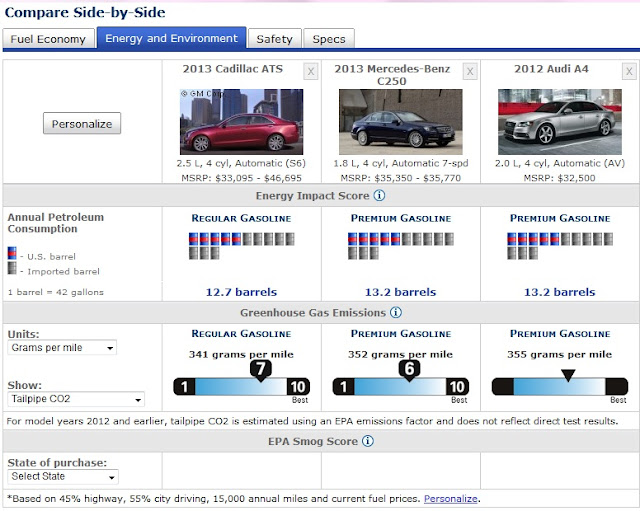Click the 12.7 barrels value
The width and height of the screenshot is (640, 511).
coord(241,292)
